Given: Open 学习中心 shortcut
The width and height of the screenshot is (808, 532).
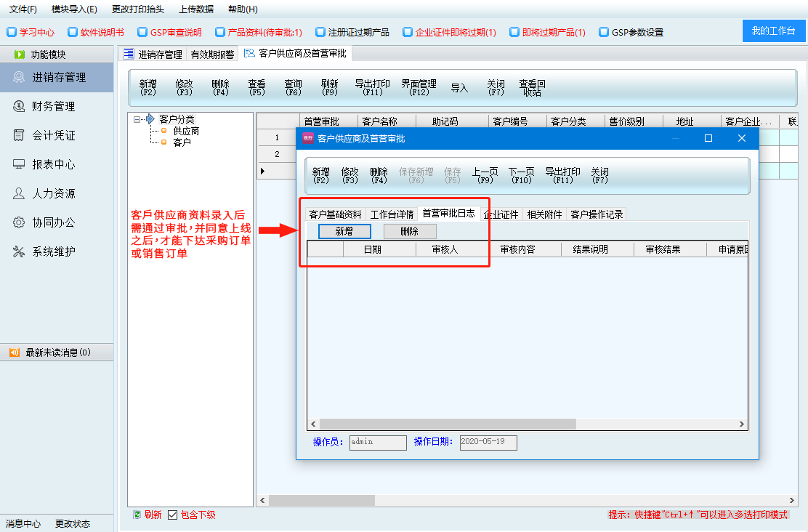Looking at the screenshot, I should pos(31,33).
